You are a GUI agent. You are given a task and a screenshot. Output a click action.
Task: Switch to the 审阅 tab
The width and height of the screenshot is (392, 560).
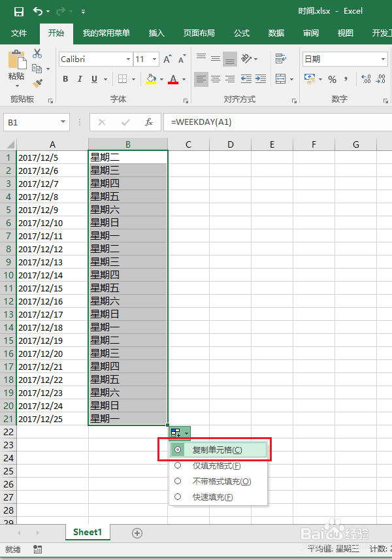pos(311,33)
